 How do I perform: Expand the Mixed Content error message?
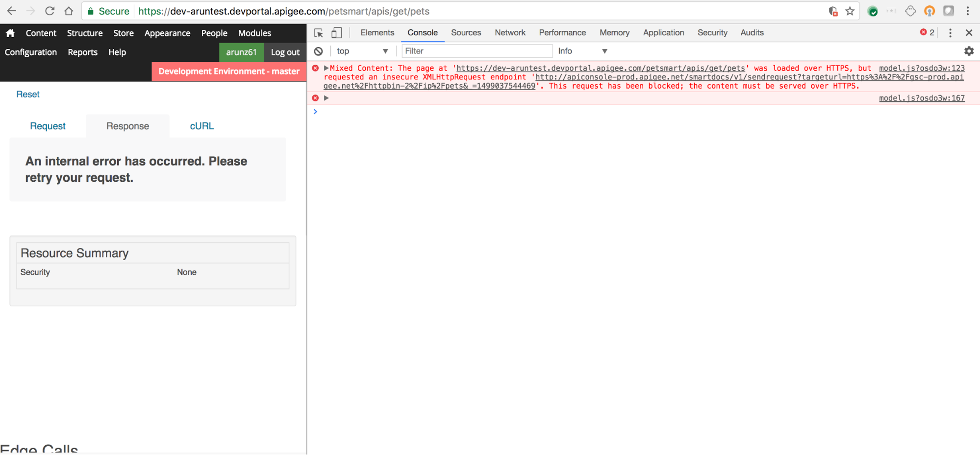[x=327, y=68]
